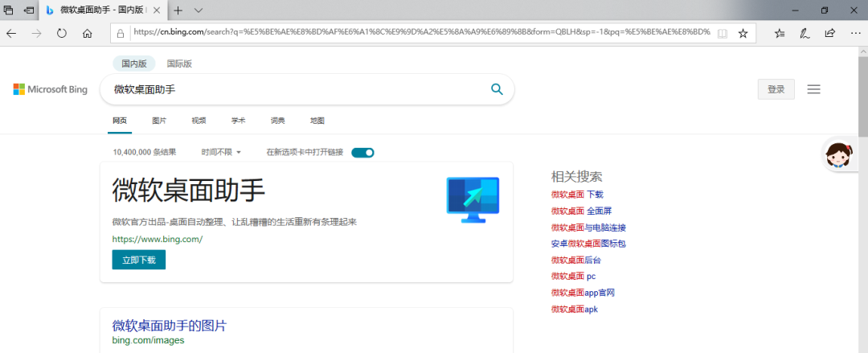
Task: Click related search 微软桌面 pc
Action: point(574,277)
